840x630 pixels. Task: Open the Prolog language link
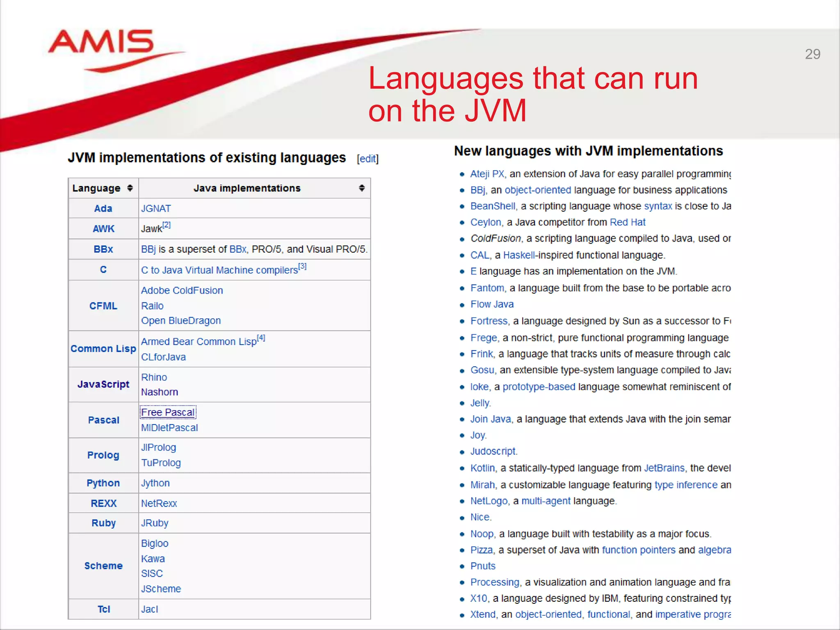click(x=103, y=455)
